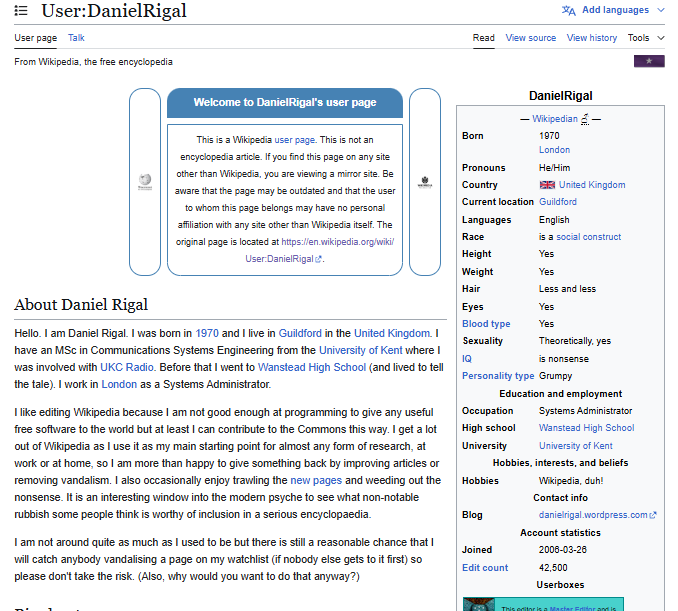678x611 pixels.
Task: Click the 'Less and less' hair value
Action: click(567, 289)
